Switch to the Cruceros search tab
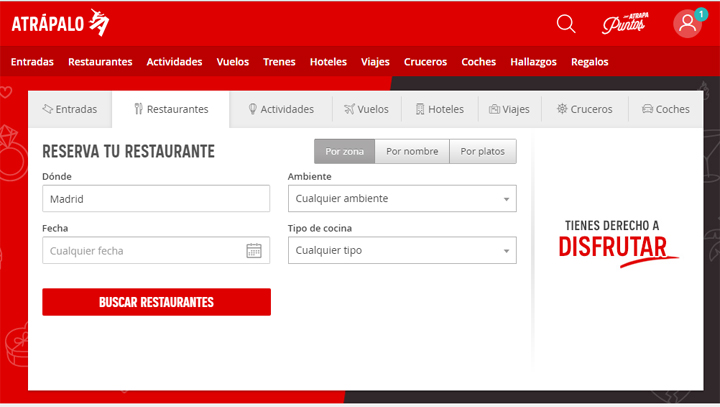Image resolution: width=720 pixels, height=407 pixels. tap(585, 109)
